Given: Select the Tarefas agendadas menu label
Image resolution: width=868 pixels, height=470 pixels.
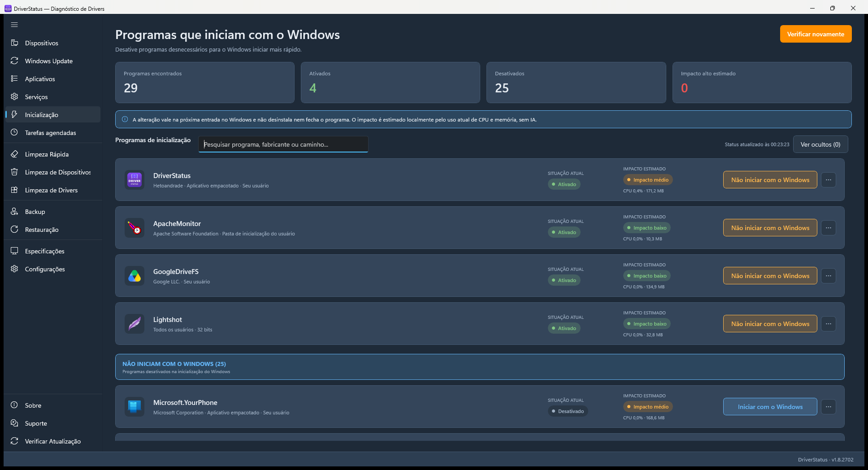Looking at the screenshot, I should coord(51,133).
